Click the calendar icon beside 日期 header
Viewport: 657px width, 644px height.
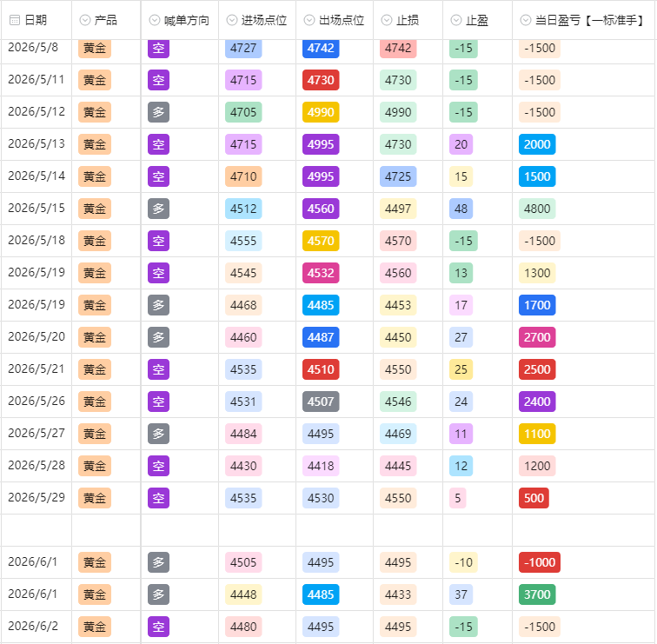click(15, 20)
